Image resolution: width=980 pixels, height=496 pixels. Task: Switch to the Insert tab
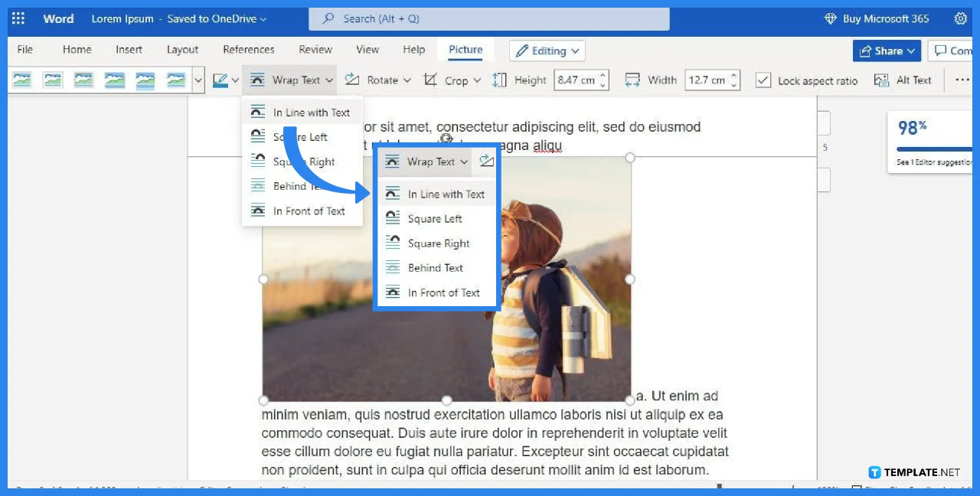coord(129,50)
